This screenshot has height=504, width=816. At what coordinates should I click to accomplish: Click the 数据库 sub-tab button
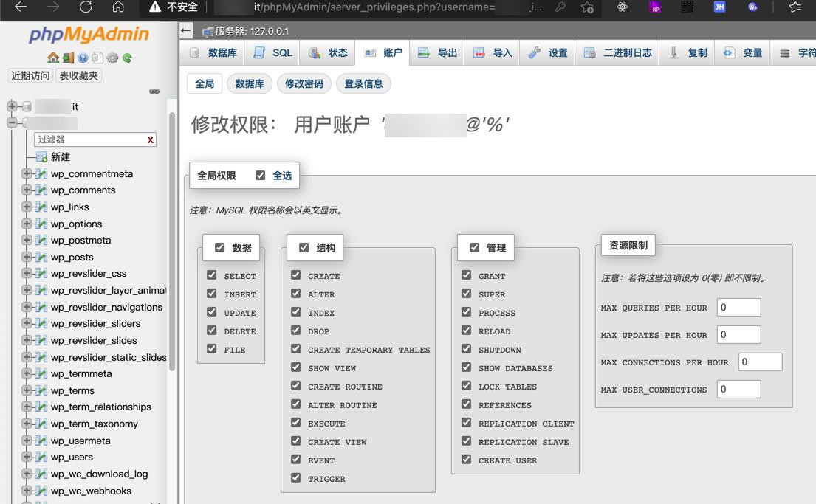coord(250,83)
